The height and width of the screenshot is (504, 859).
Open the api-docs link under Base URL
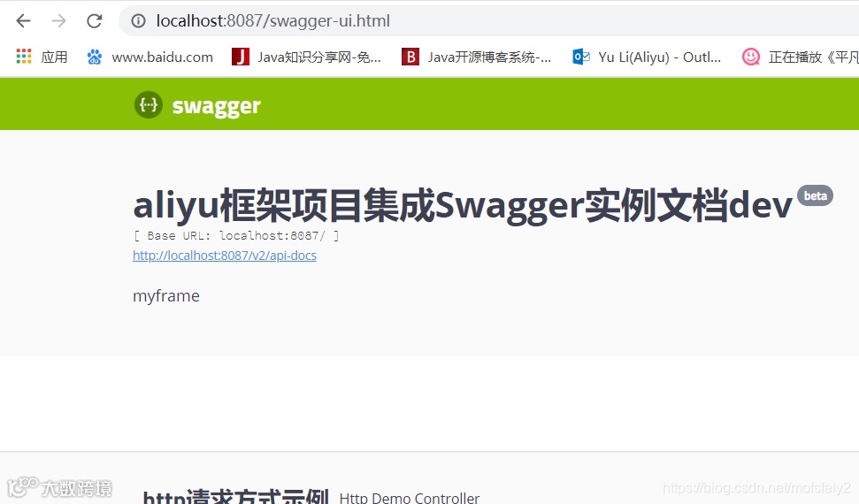point(225,256)
